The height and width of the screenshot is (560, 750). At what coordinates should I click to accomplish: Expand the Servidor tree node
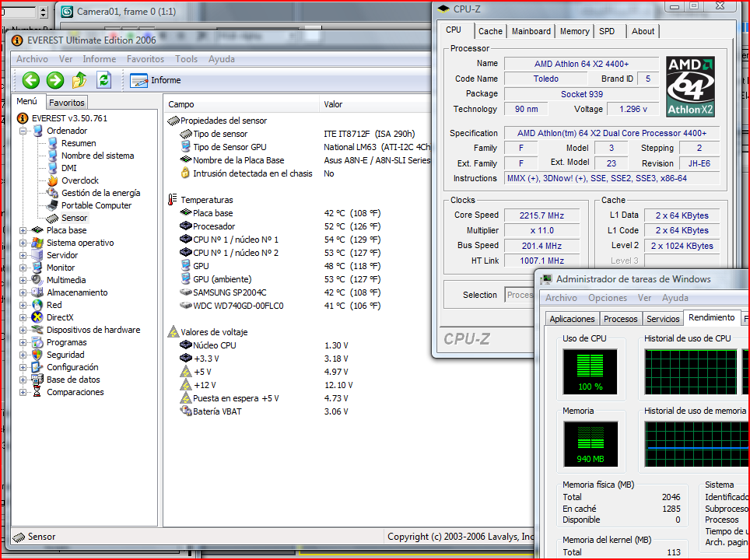[x=23, y=255]
